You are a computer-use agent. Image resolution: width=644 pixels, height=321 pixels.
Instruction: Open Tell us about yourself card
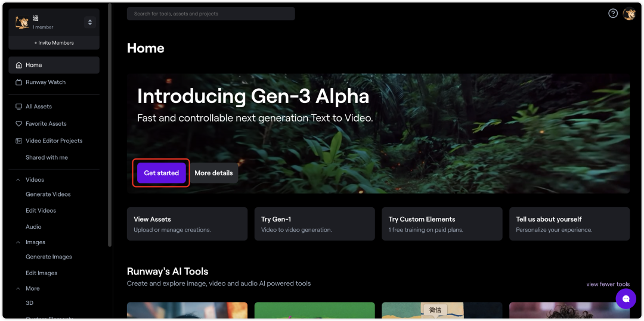(569, 224)
